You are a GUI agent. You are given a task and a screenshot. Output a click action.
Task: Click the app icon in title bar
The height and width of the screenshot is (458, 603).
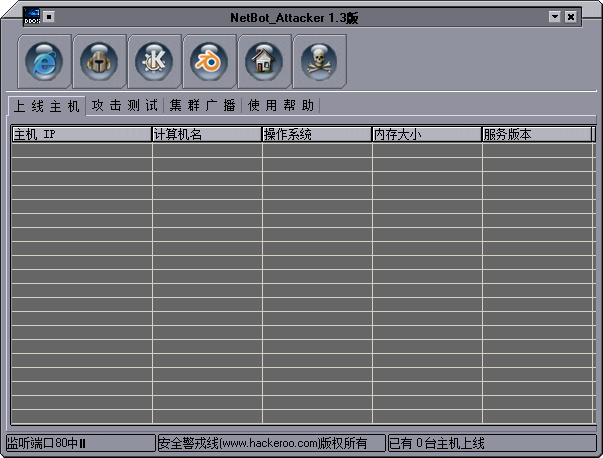coord(31,17)
